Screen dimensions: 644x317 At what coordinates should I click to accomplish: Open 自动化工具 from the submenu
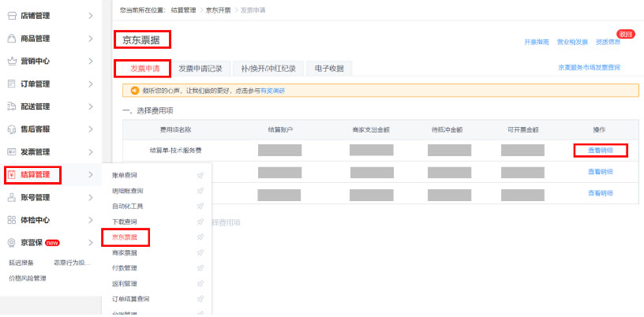click(x=128, y=206)
